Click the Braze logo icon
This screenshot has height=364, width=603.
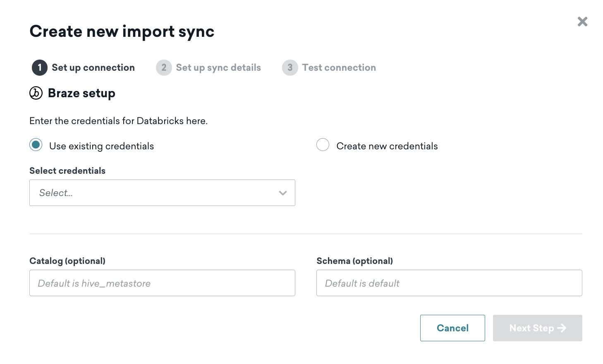click(36, 93)
